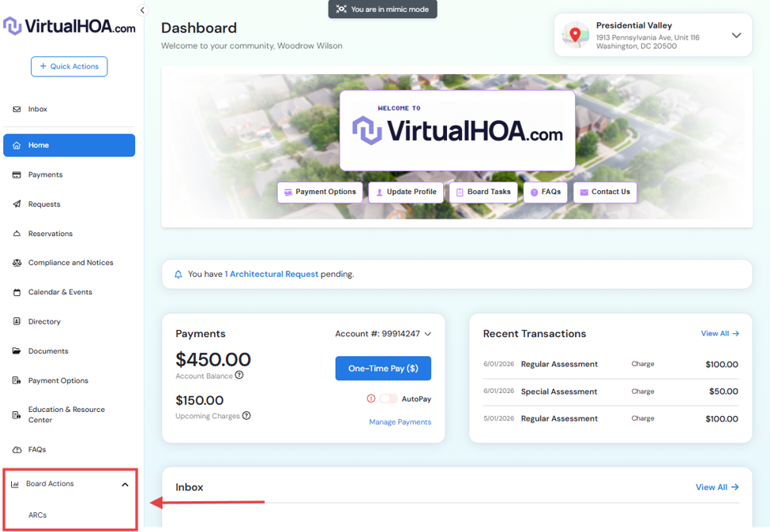The width and height of the screenshot is (770, 532).
Task: Collapse the Board Actions section chevron
Action: tap(126, 485)
